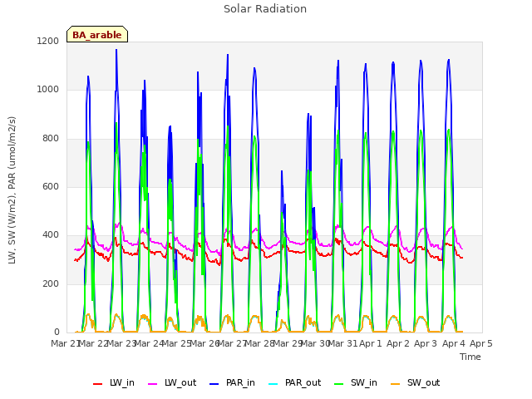This screenshot has height=399, width=532.
Task: Click the Mar 28 x-axis tick
Action: [259, 343]
